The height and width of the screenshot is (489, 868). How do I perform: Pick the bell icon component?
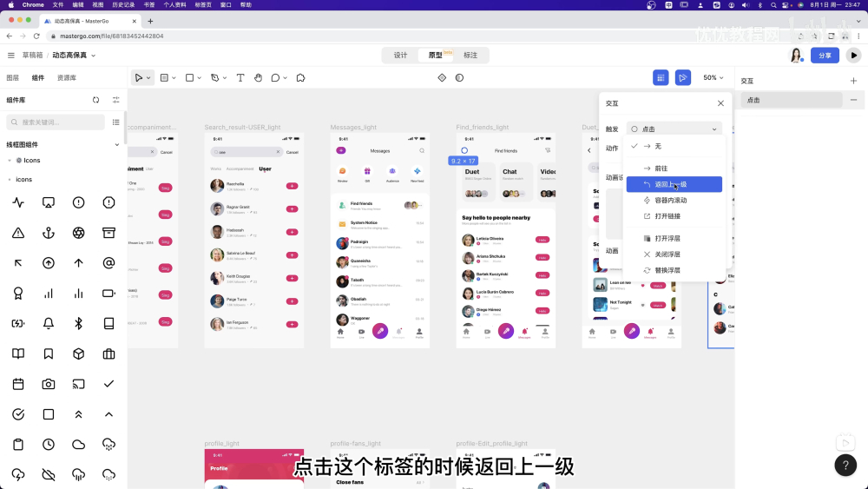coord(49,323)
